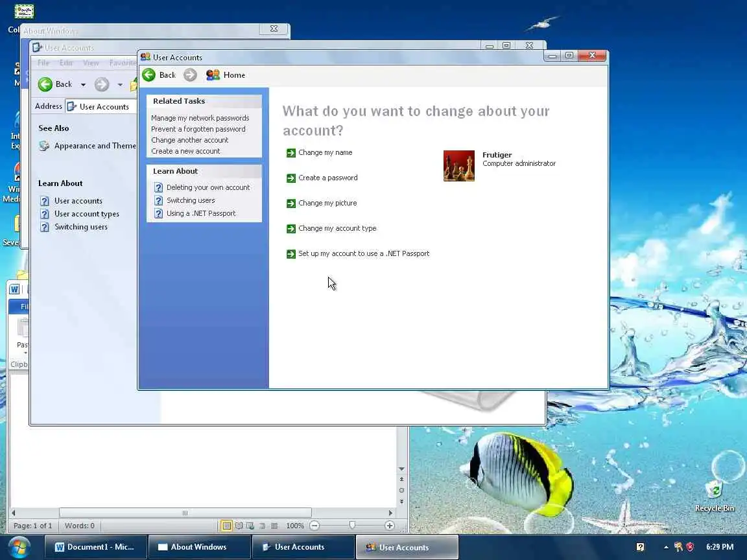Click the Appearance and Themes icon under See Also
The image size is (747, 560).
point(44,146)
